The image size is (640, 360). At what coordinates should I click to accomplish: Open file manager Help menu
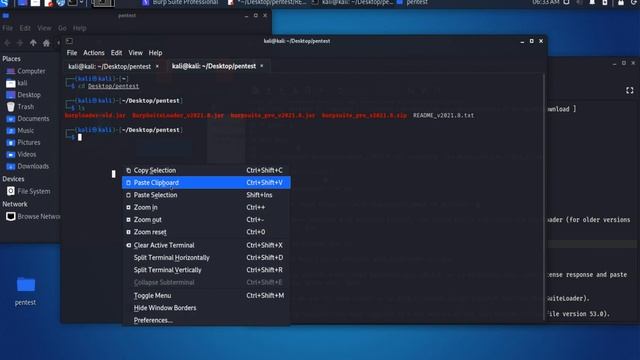[x=80, y=28]
